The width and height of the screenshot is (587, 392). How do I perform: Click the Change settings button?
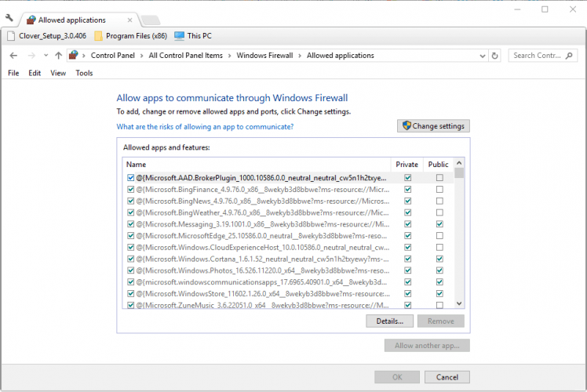click(433, 126)
